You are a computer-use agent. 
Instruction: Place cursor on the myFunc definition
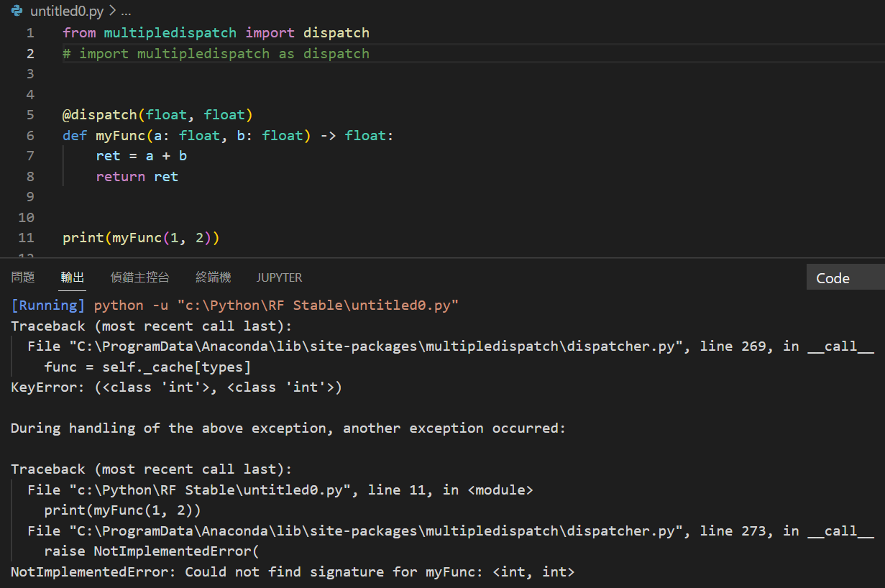click(119, 135)
